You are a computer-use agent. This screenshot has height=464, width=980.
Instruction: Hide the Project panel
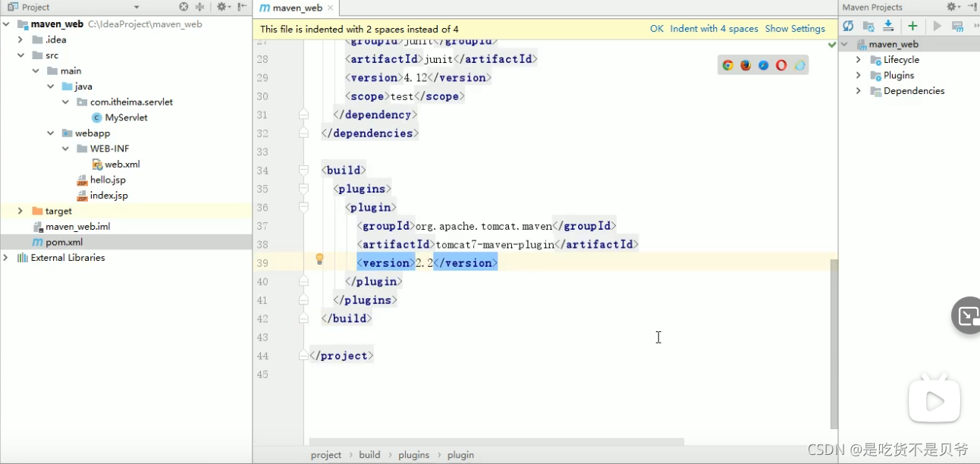coord(243,7)
